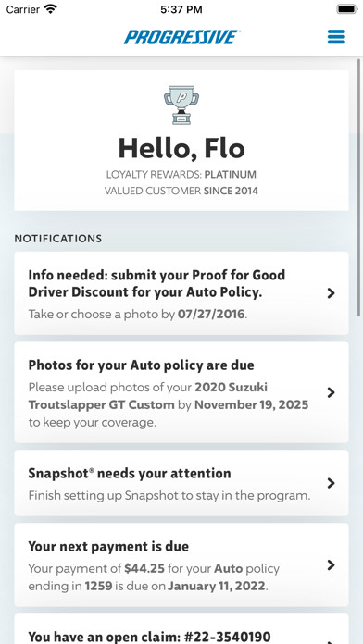Tap the 'Hello, Flo' greeting heading
Viewport: 363px width, 644px height.
coord(181,148)
